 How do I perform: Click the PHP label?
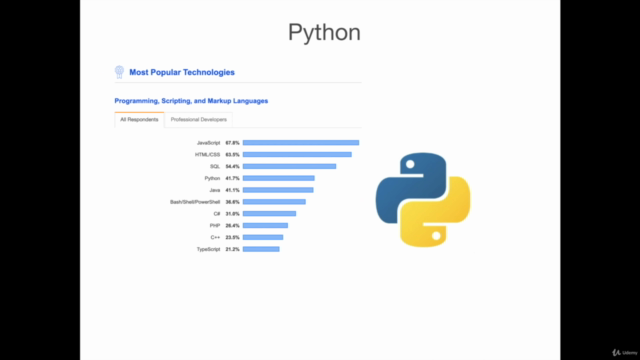tap(215, 226)
